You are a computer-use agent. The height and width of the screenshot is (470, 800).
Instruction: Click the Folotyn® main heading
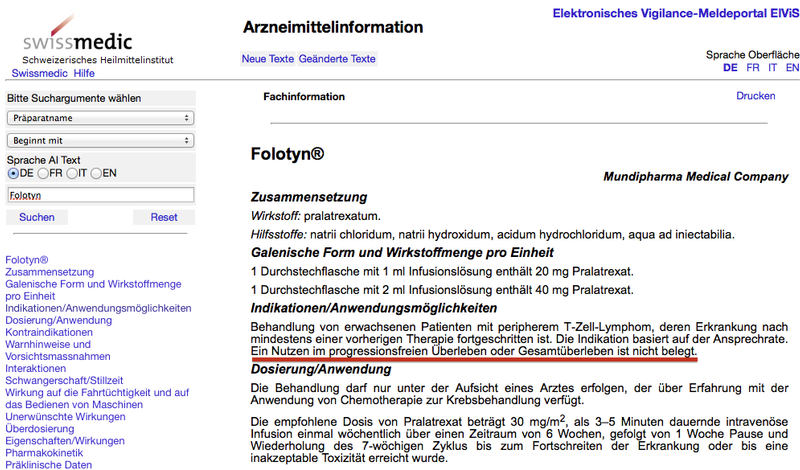(x=287, y=154)
